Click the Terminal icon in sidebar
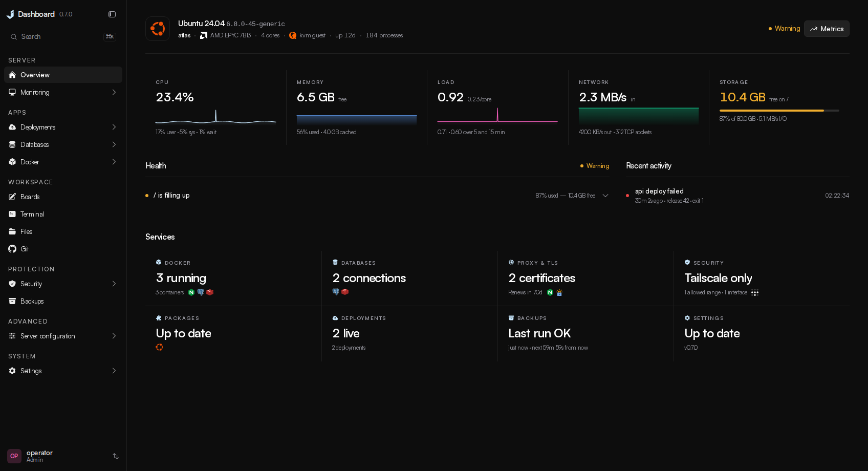The width and height of the screenshot is (868, 471). click(x=12, y=214)
